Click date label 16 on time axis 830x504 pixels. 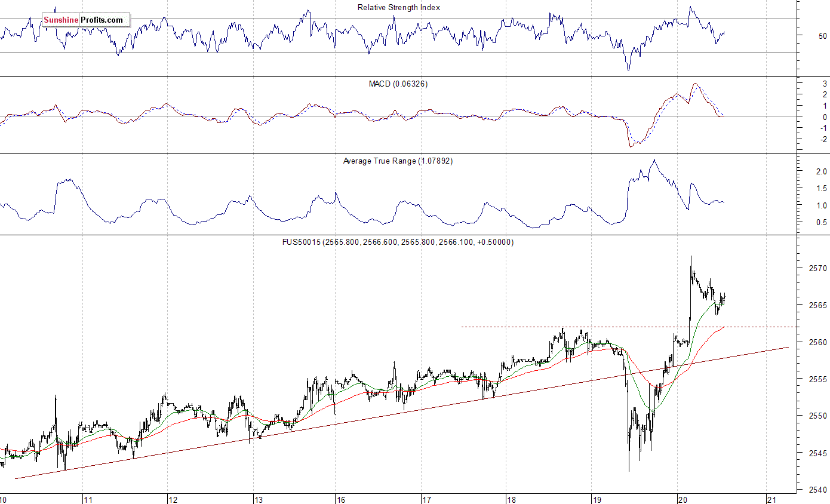coord(341,499)
